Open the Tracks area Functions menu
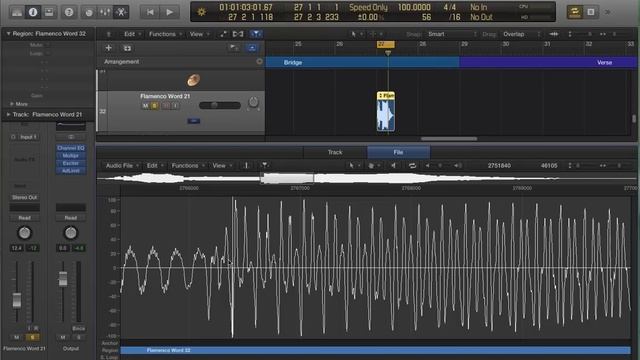 click(x=164, y=34)
